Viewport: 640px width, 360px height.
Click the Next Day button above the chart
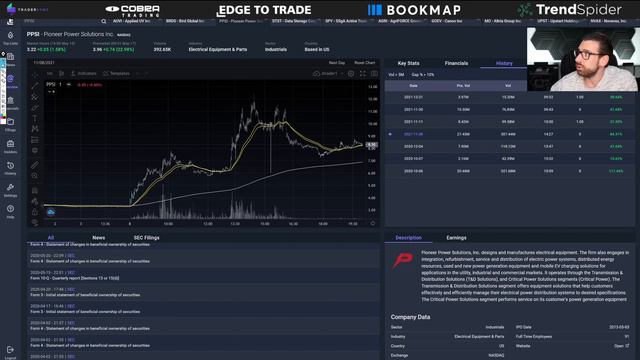pos(337,63)
